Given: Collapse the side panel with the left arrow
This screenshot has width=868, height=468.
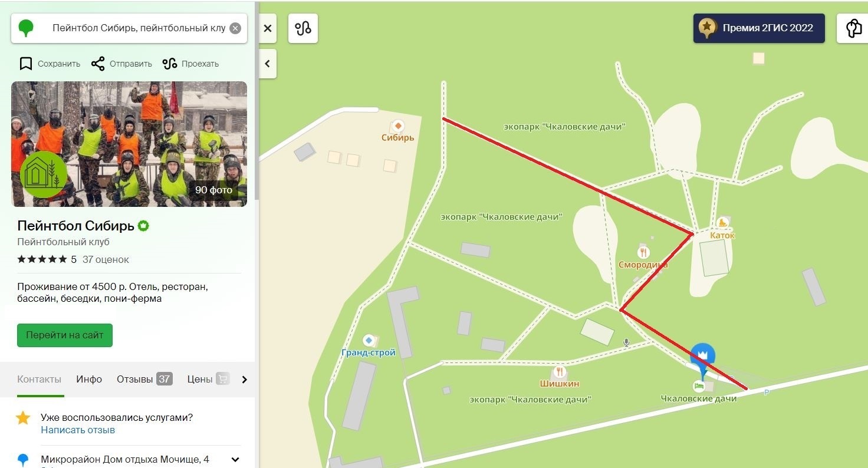Looking at the screenshot, I should click(268, 64).
